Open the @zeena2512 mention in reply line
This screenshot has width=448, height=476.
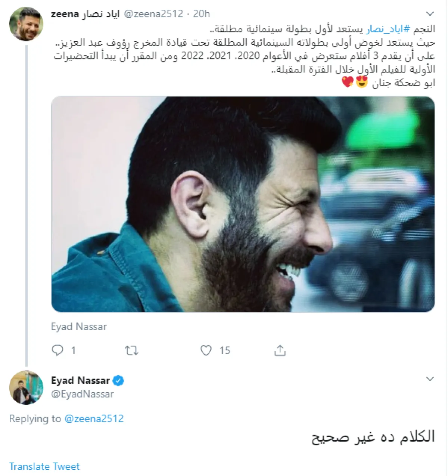point(94,418)
